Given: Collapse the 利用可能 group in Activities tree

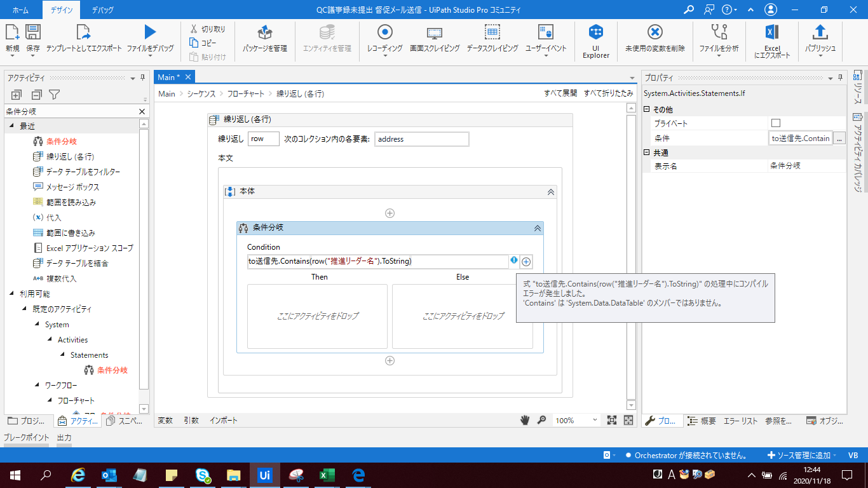Looking at the screenshot, I should pyautogui.click(x=11, y=294).
